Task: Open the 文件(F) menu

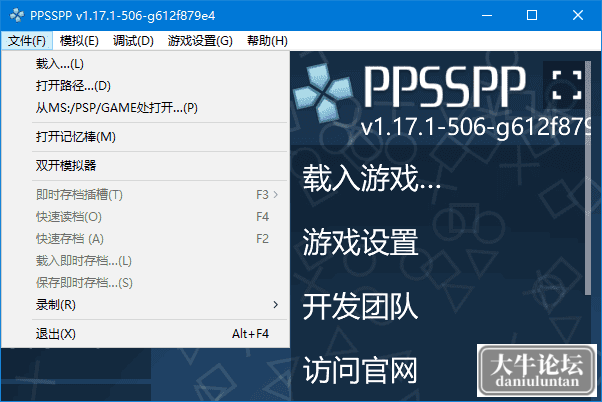Action: [27, 41]
